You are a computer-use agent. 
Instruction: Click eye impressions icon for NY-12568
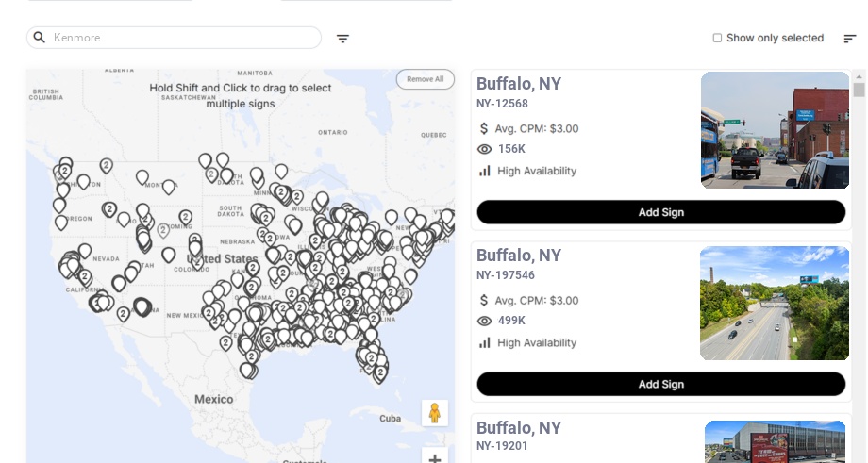click(x=485, y=149)
